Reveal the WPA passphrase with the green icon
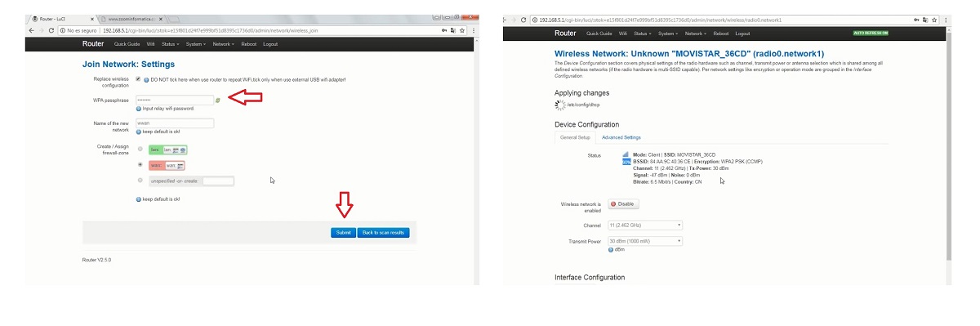Screen dimensions: 980x326 point(218,100)
